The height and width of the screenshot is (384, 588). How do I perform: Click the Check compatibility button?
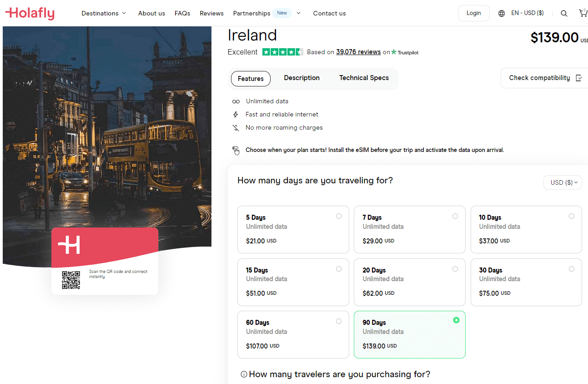tap(544, 78)
